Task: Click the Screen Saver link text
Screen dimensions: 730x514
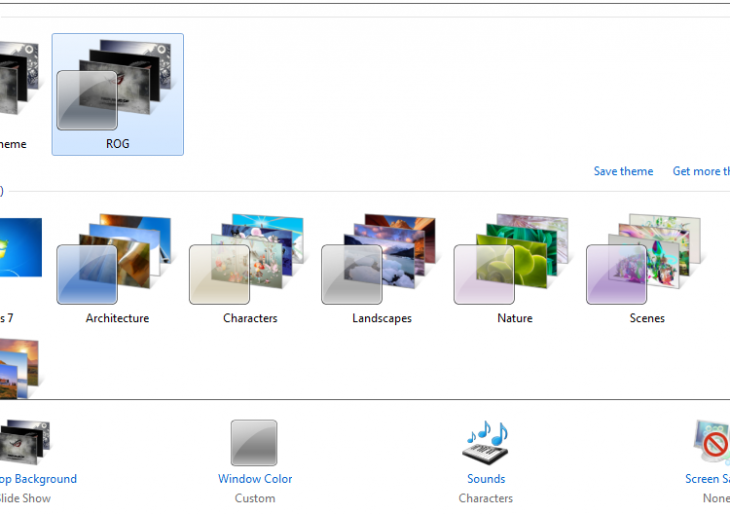Action: point(707,479)
